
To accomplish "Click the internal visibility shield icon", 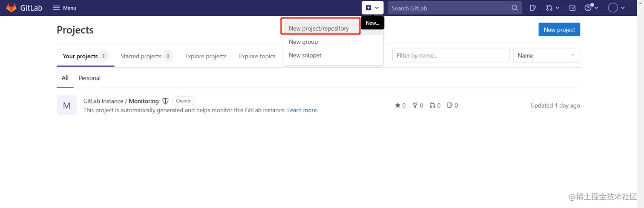I will (x=166, y=101).
